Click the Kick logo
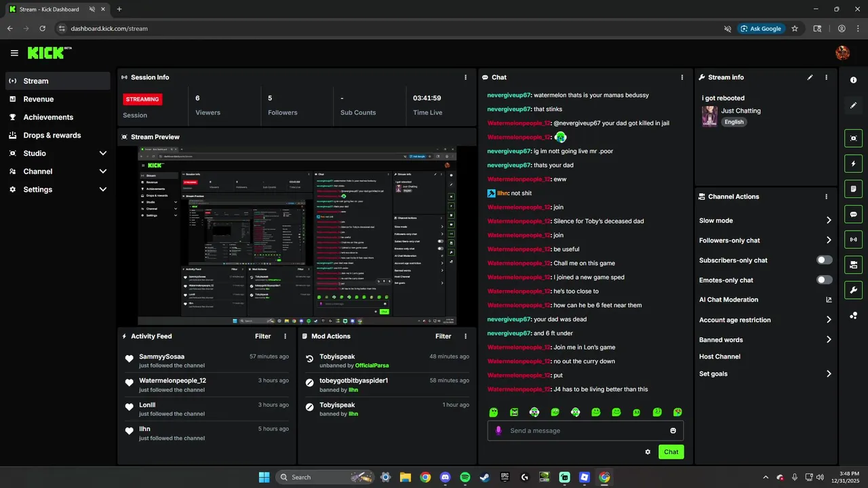Image resolution: width=868 pixels, height=488 pixels. pos(49,53)
